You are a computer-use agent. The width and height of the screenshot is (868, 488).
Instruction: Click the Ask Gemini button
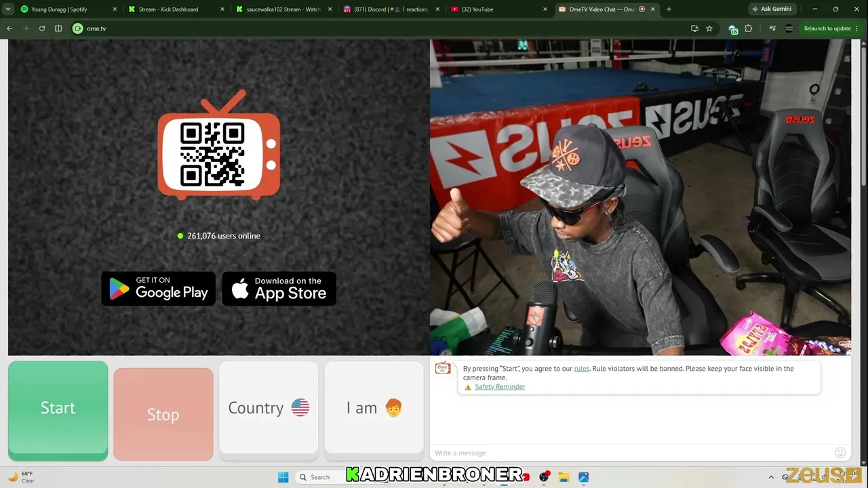pos(772,9)
